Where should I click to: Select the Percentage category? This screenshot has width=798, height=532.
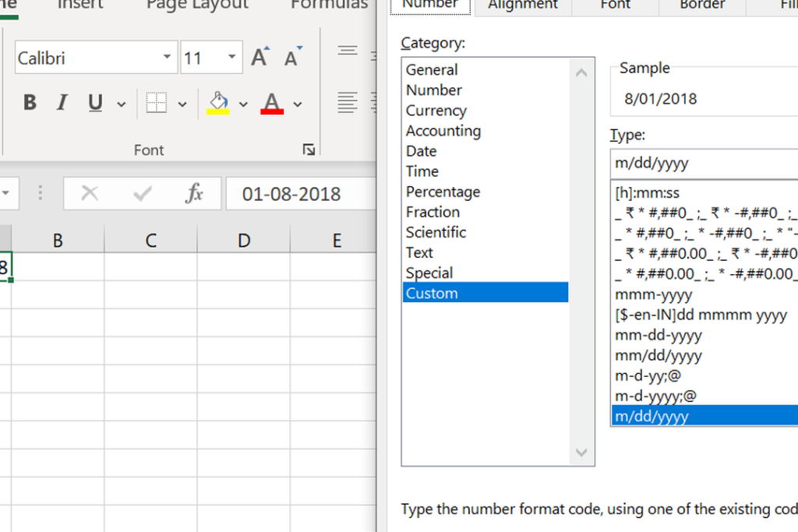[443, 191]
